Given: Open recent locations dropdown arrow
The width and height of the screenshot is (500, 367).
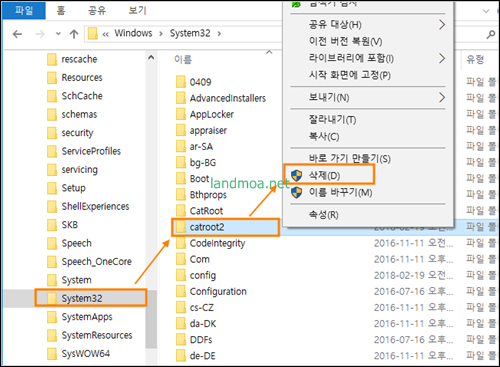Looking at the screenshot, I should tap(58, 34).
